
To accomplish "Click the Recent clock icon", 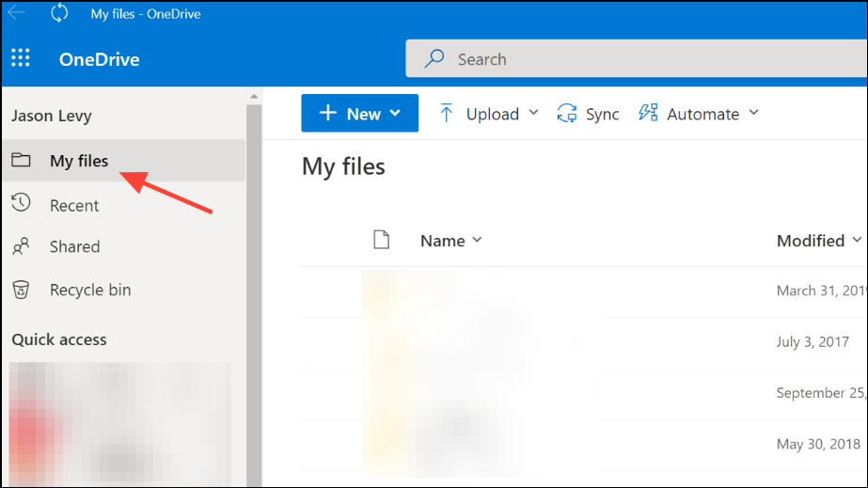I will (21, 202).
